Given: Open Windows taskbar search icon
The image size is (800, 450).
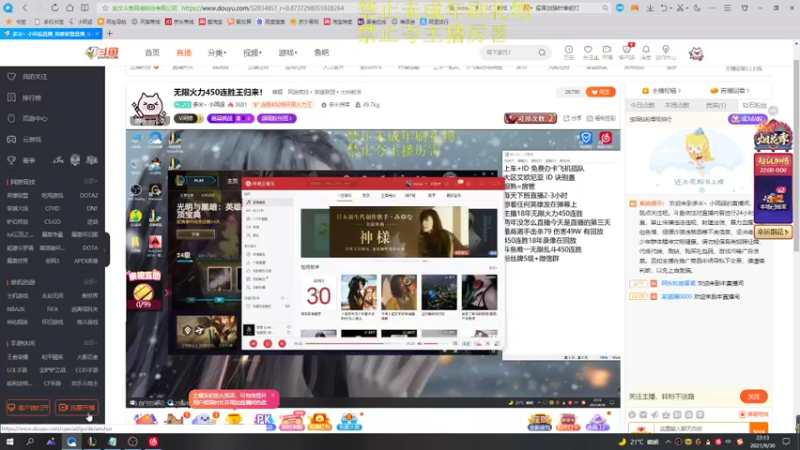Looking at the screenshot, I should coord(30,442).
